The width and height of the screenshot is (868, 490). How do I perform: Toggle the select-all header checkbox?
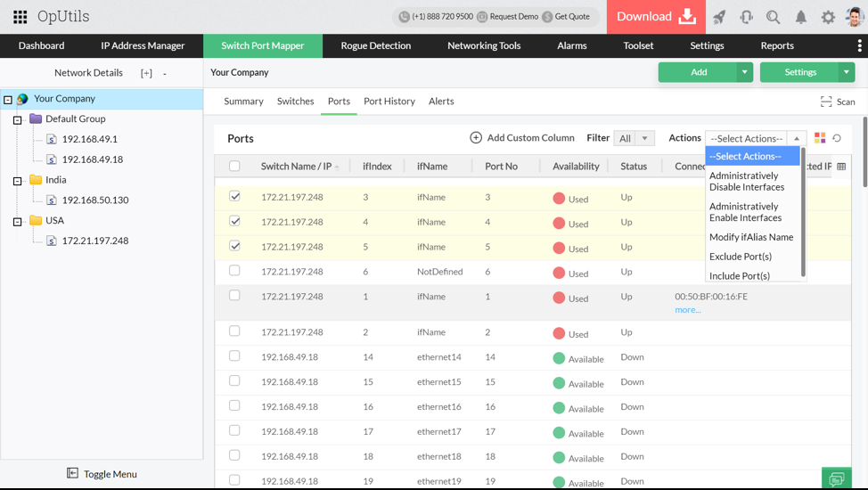(234, 166)
